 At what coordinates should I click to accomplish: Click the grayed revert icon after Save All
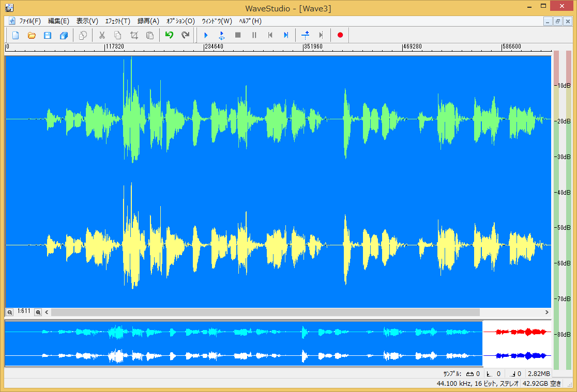coord(83,35)
